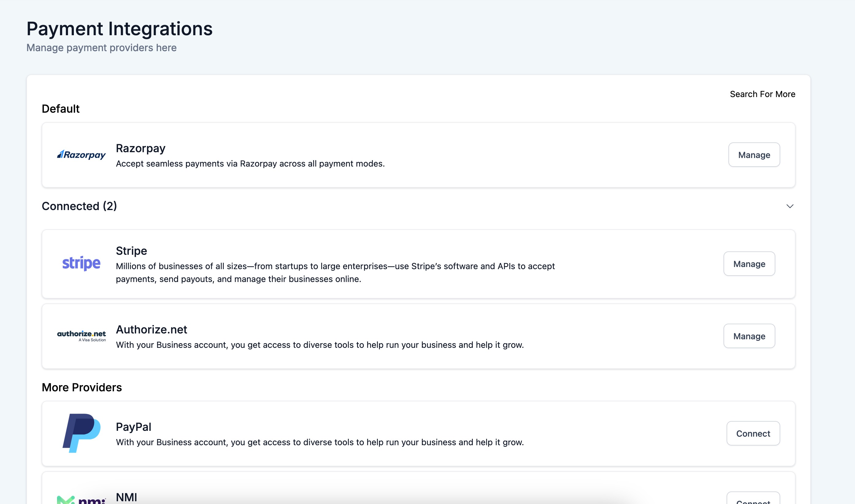
Task: Click the Authorize.net logo icon
Action: click(x=81, y=336)
